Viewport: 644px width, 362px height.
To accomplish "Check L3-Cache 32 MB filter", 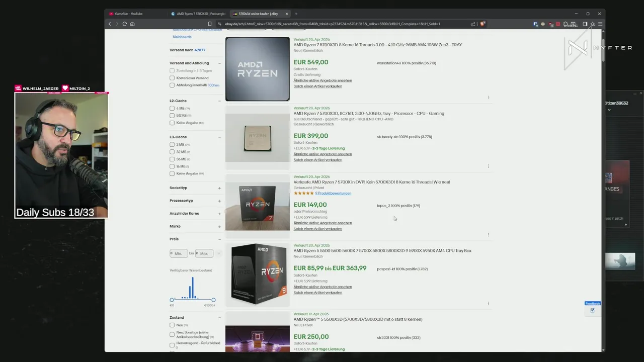I will coord(172,151).
